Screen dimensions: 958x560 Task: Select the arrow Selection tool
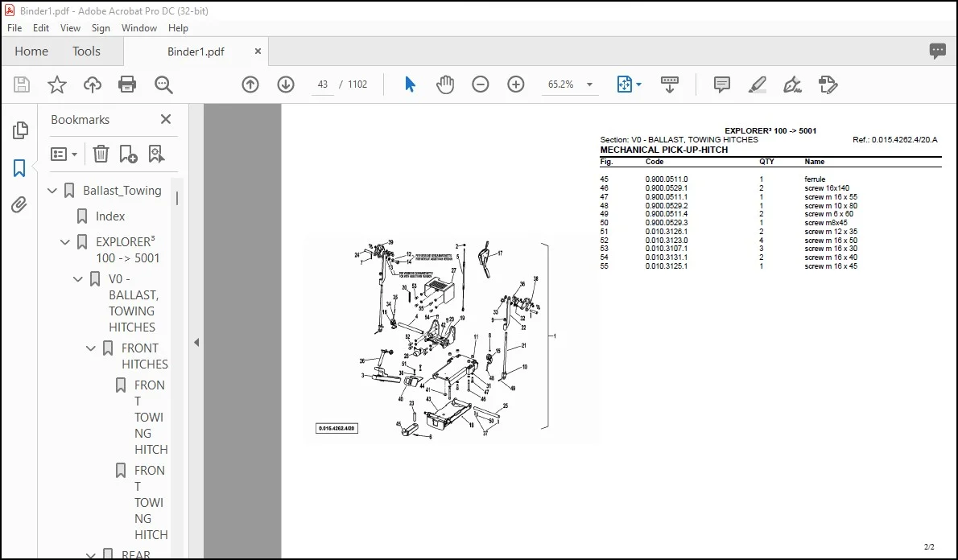410,84
